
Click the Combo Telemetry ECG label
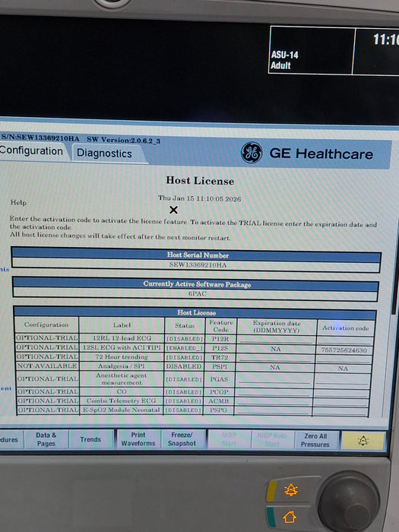(121, 401)
